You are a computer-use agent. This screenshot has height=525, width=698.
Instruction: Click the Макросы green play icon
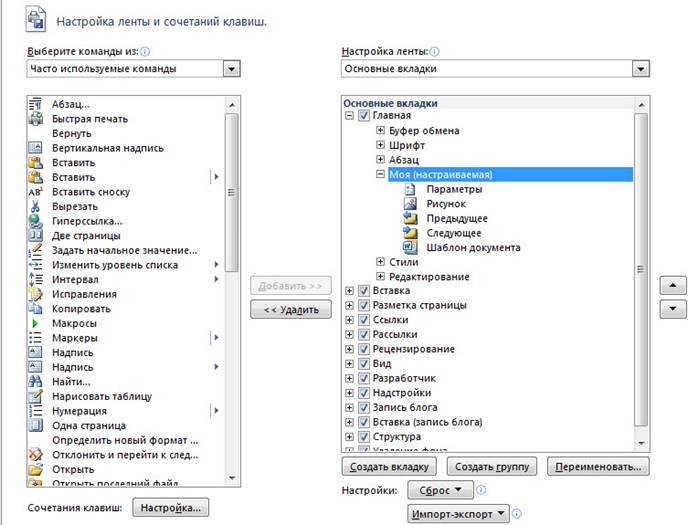pyautogui.click(x=35, y=324)
